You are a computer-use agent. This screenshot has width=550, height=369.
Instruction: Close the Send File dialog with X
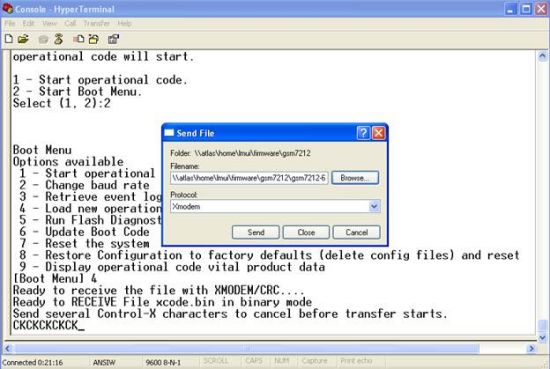(x=378, y=133)
